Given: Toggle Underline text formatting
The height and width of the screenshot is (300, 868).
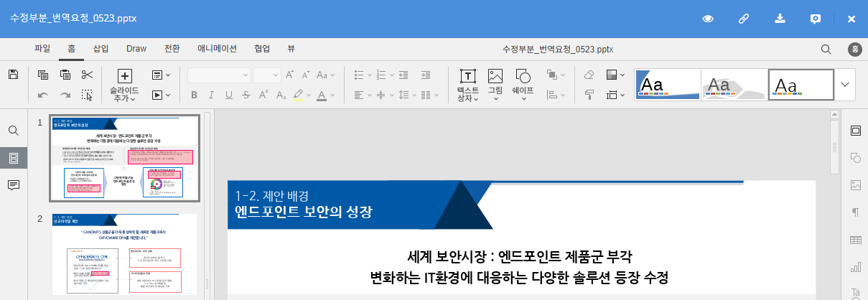Looking at the screenshot, I should coord(228,95).
